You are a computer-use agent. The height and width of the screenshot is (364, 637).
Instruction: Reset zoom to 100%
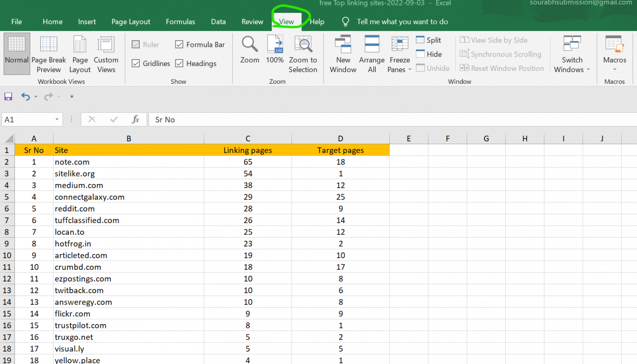(275, 50)
